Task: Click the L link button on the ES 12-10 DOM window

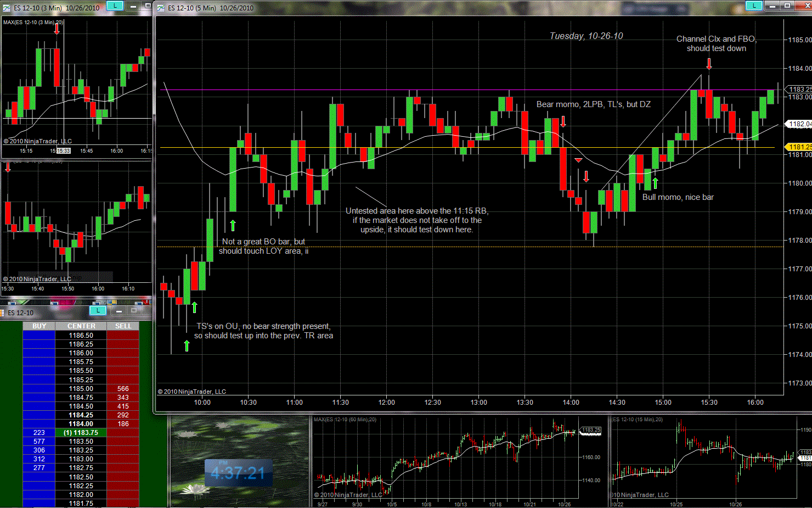Action: [x=98, y=311]
